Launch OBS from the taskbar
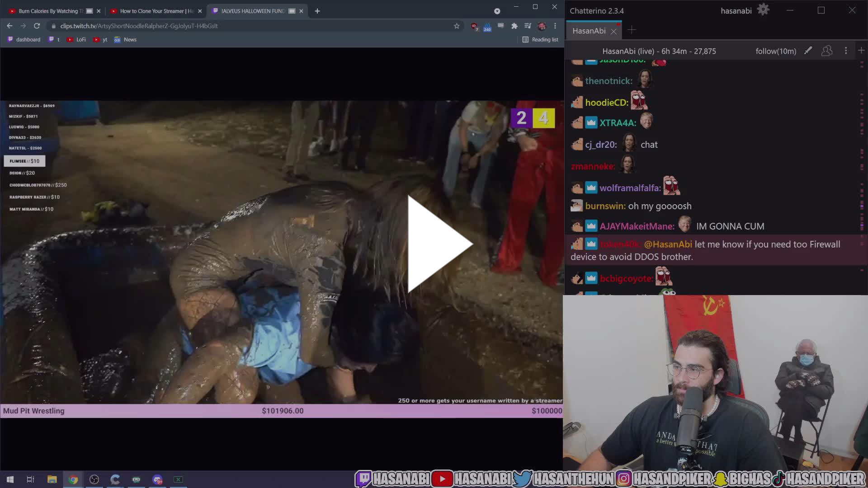Image resolution: width=868 pixels, height=488 pixels. pos(94,479)
